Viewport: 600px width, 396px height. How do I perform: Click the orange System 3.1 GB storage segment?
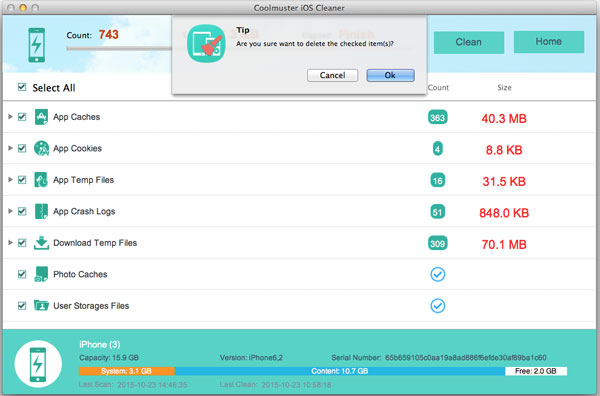127,371
